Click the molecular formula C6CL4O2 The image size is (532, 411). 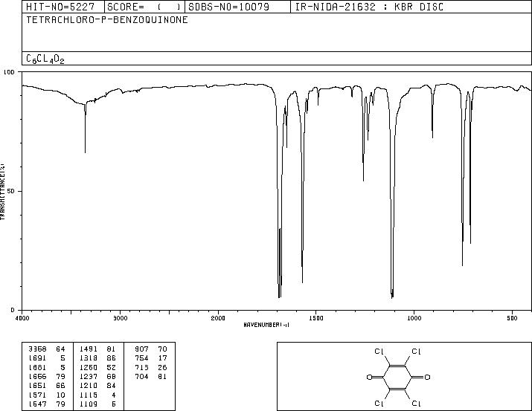click(45, 59)
